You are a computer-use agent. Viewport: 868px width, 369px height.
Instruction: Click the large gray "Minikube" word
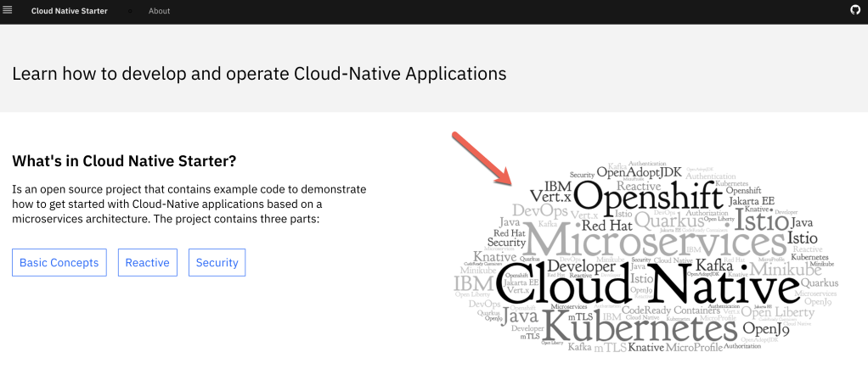coord(772,268)
